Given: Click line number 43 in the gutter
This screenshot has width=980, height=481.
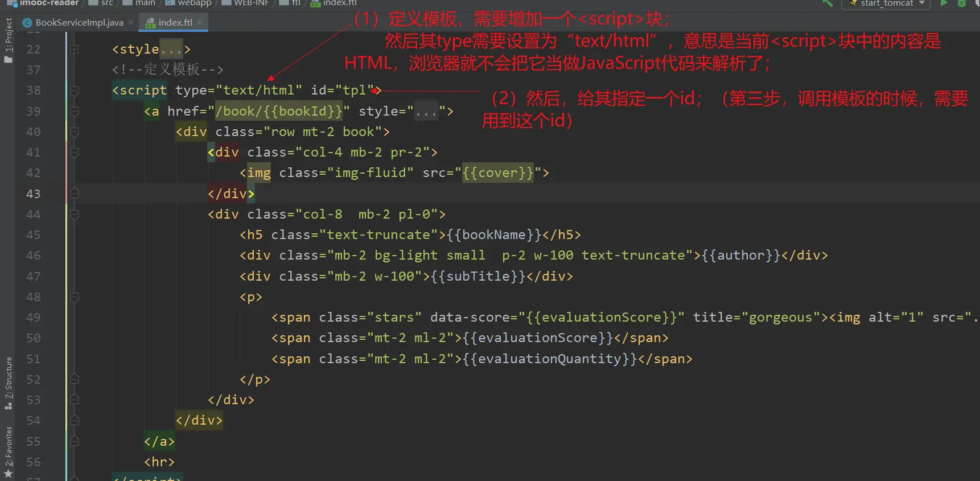Looking at the screenshot, I should (34, 194).
